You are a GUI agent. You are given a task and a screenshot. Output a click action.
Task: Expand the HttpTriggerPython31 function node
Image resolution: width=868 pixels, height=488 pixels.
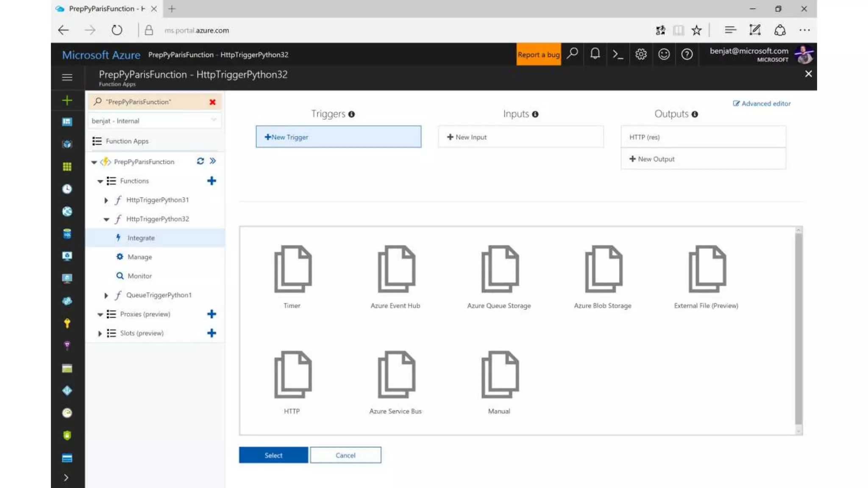click(106, 200)
